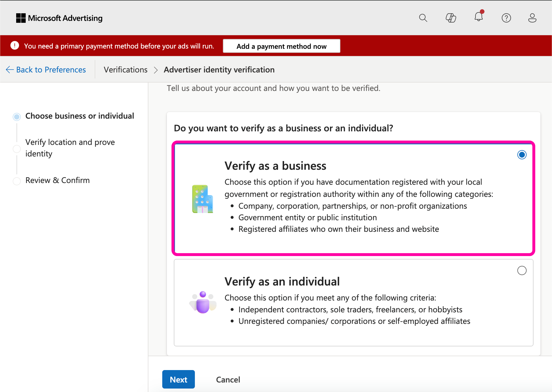Go to Verify location and prove identity step
552x392 pixels.
click(x=70, y=148)
